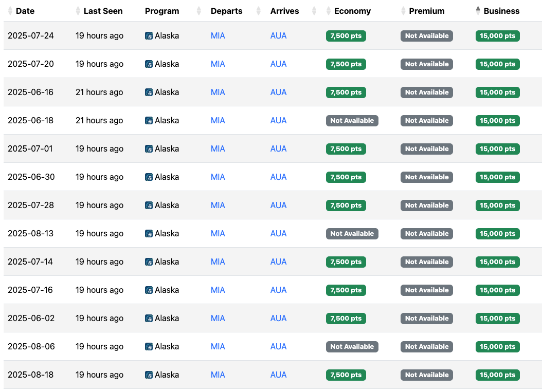Click Not Available Economy badge for 2025-08-13
The image size is (542, 392).
[x=352, y=234]
